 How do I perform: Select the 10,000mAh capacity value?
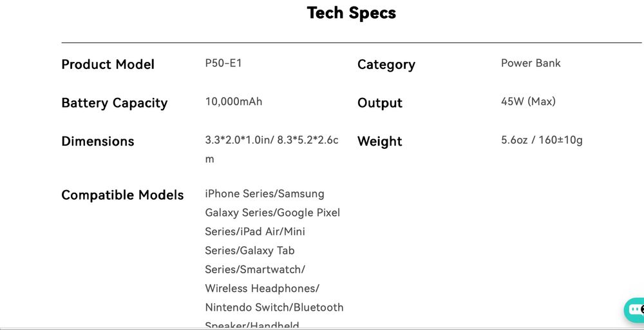coord(233,102)
